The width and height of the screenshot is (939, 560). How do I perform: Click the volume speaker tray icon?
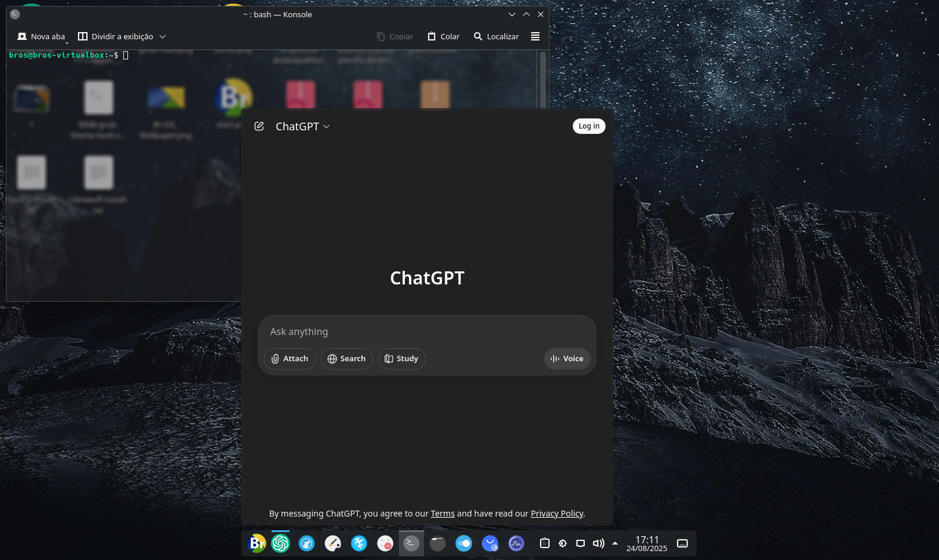(598, 543)
